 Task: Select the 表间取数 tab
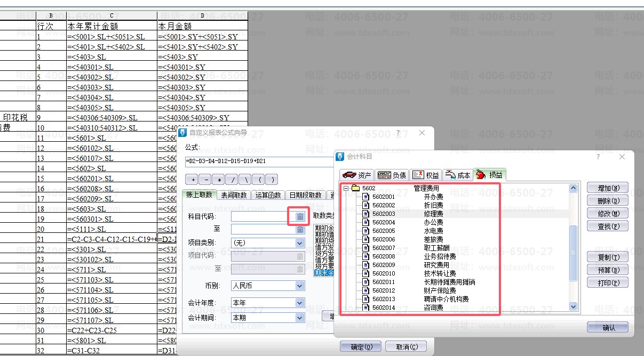click(233, 195)
